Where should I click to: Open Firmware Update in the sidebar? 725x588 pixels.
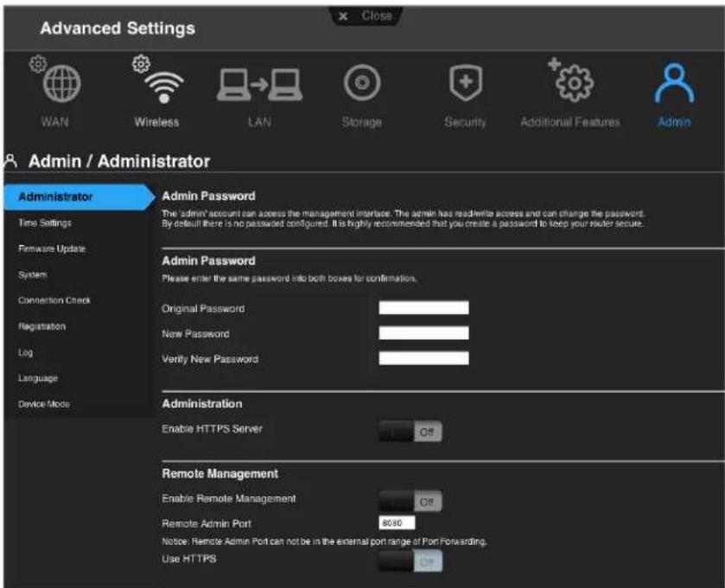52,249
